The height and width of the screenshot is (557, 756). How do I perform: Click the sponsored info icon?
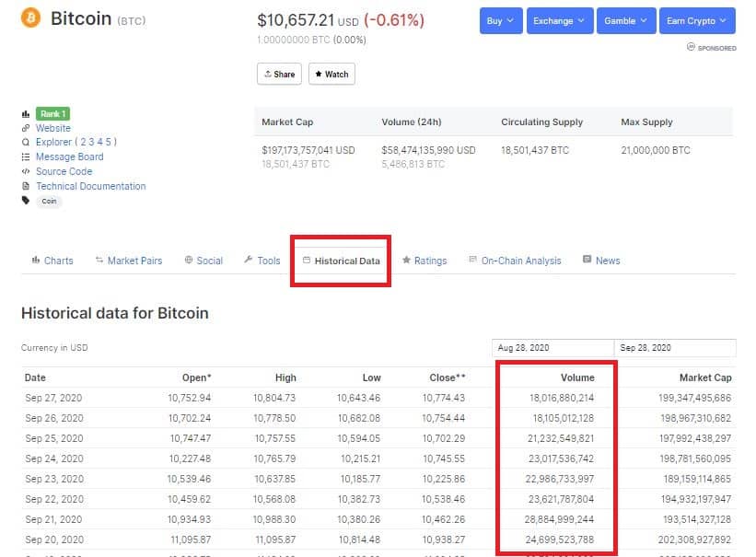(x=691, y=47)
